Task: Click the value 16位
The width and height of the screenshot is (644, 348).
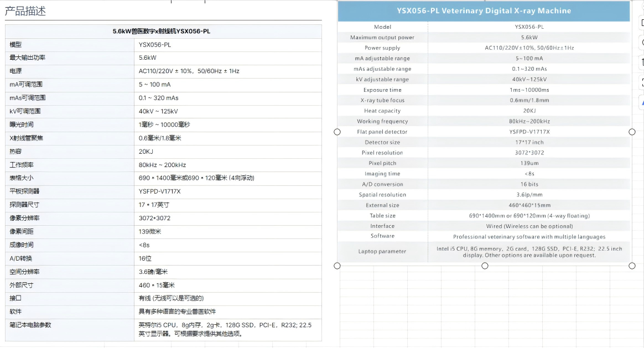Action: pyautogui.click(x=145, y=258)
